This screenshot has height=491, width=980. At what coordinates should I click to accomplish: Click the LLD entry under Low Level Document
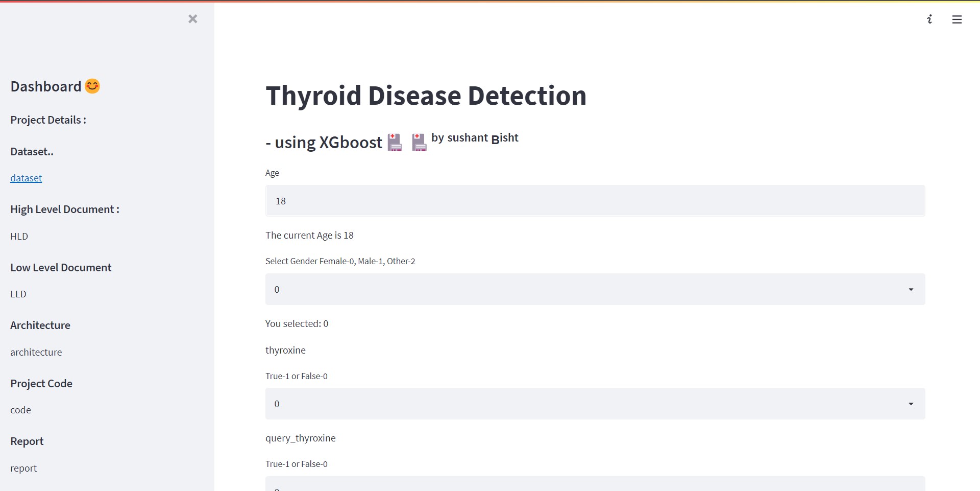click(18, 294)
